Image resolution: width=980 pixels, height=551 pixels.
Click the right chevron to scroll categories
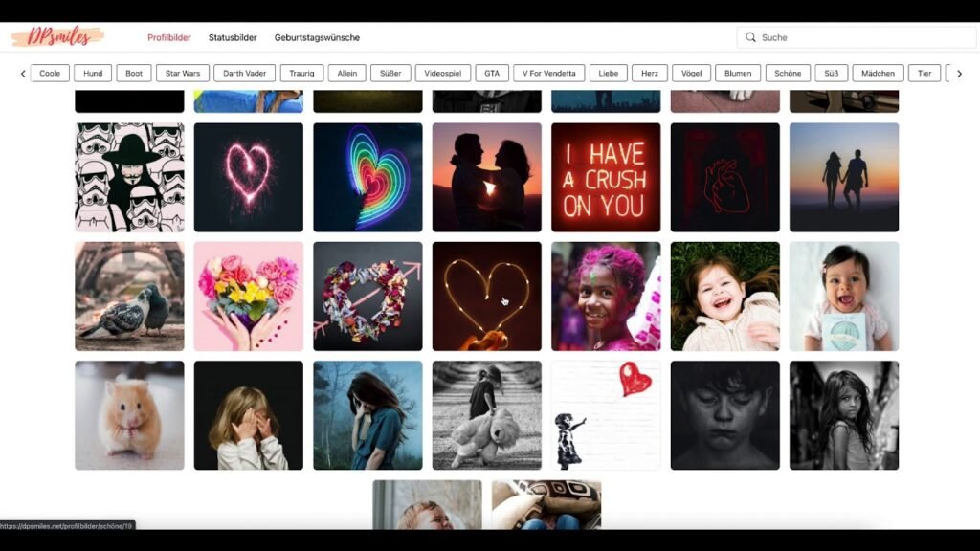[959, 73]
